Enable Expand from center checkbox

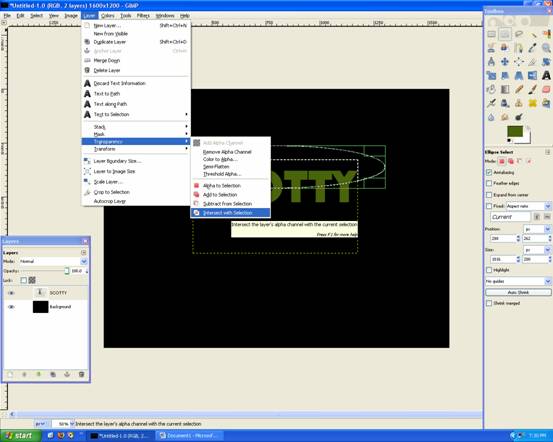(x=489, y=195)
